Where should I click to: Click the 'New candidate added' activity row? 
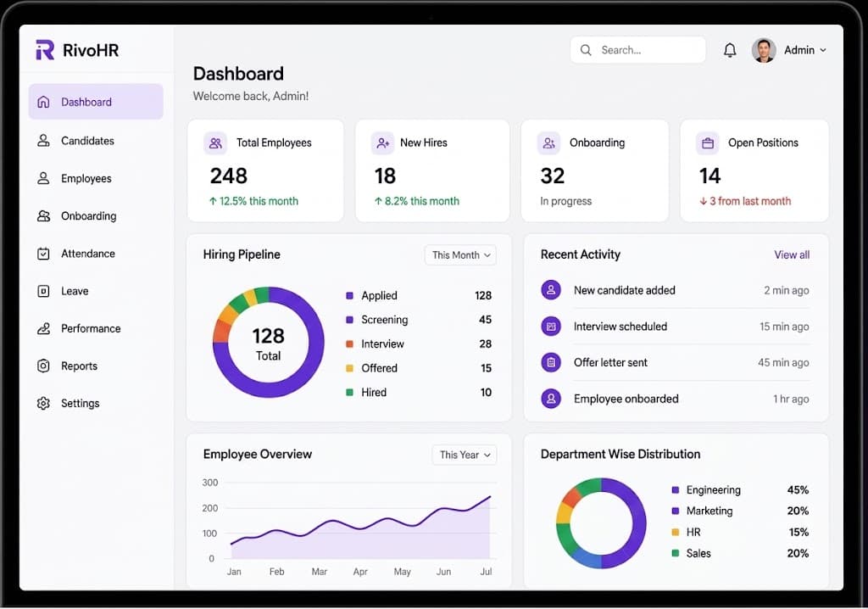click(675, 290)
